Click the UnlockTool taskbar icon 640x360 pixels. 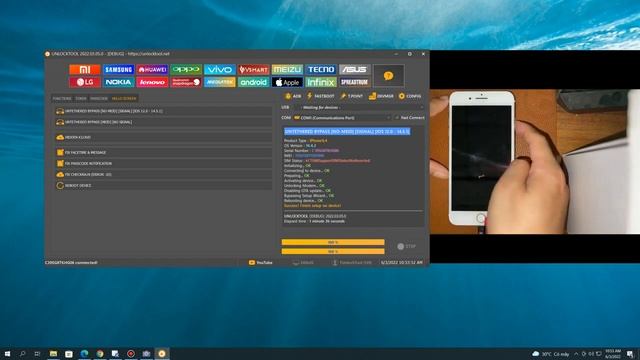[162, 353]
